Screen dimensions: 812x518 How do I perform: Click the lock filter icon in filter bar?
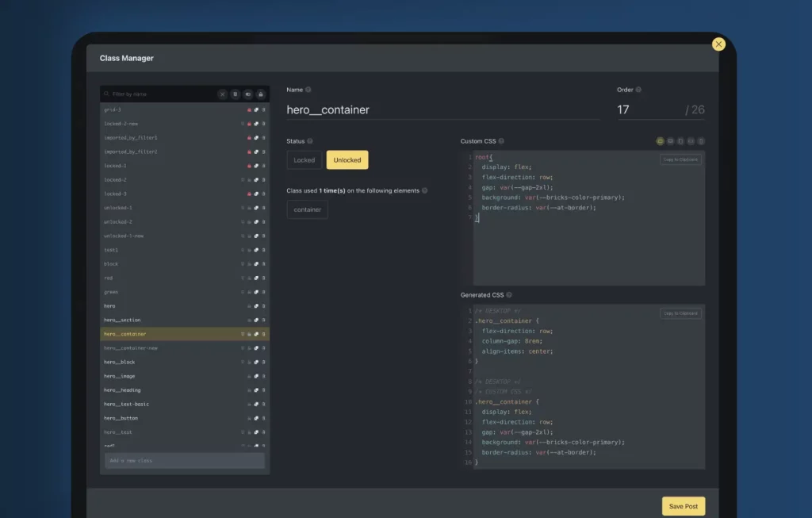tap(260, 94)
